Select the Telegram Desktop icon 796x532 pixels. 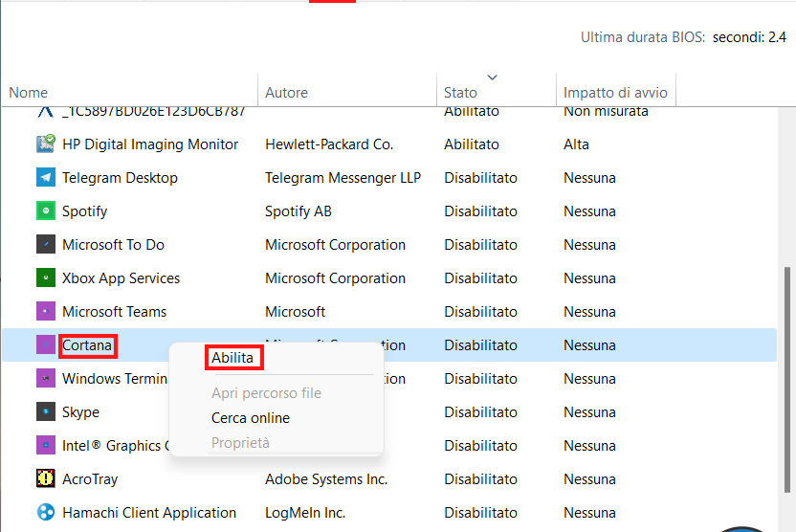[x=46, y=178]
